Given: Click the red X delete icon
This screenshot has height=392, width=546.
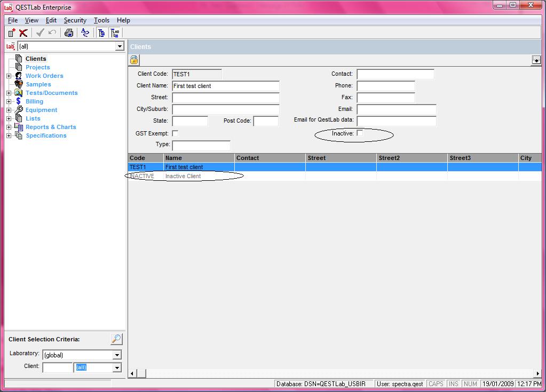Looking at the screenshot, I should coord(23,33).
